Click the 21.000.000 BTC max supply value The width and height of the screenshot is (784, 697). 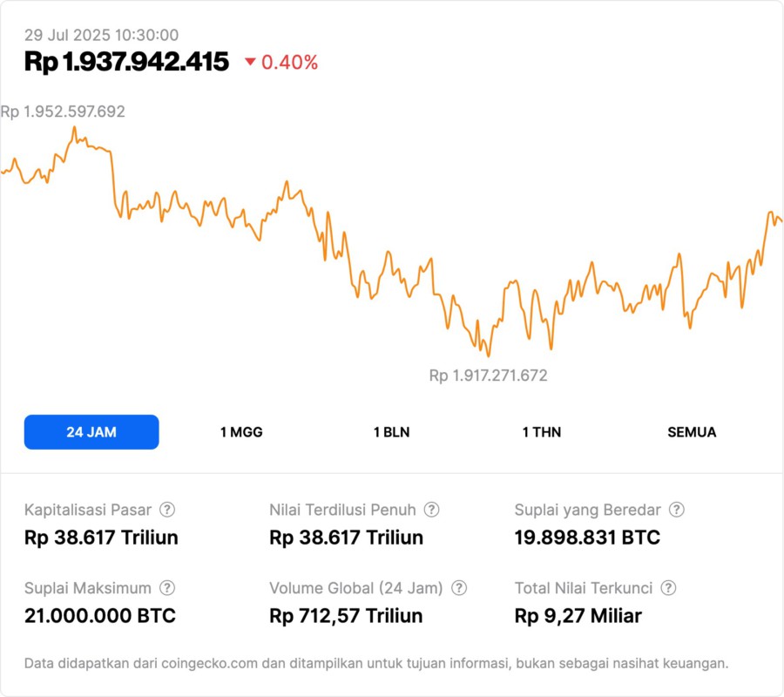click(100, 616)
